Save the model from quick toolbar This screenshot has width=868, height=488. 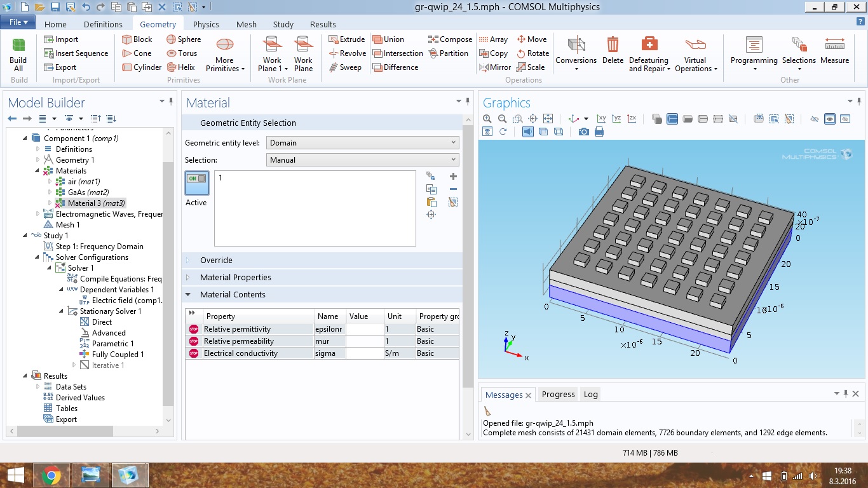(x=55, y=7)
